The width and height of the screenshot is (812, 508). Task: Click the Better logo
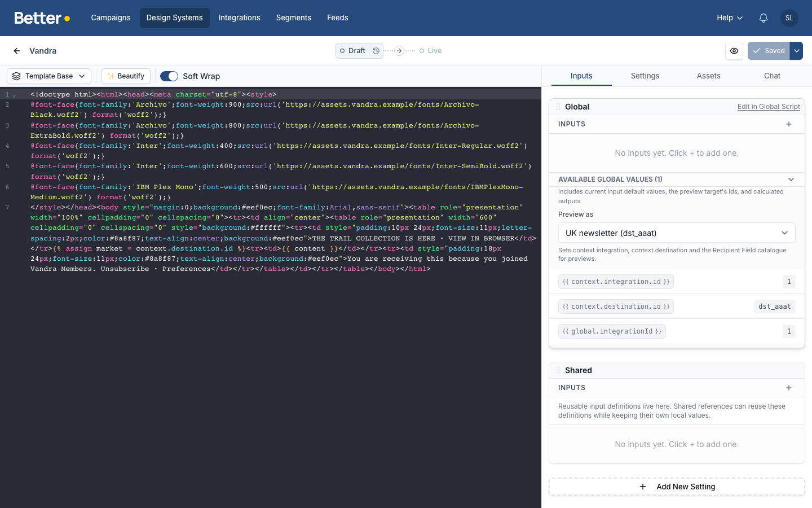[42, 18]
